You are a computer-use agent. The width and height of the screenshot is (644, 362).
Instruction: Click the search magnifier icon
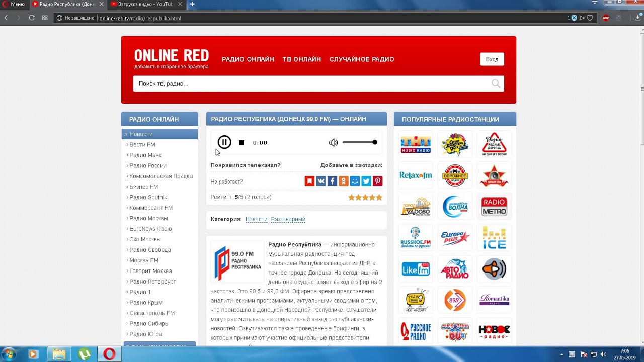coord(496,84)
